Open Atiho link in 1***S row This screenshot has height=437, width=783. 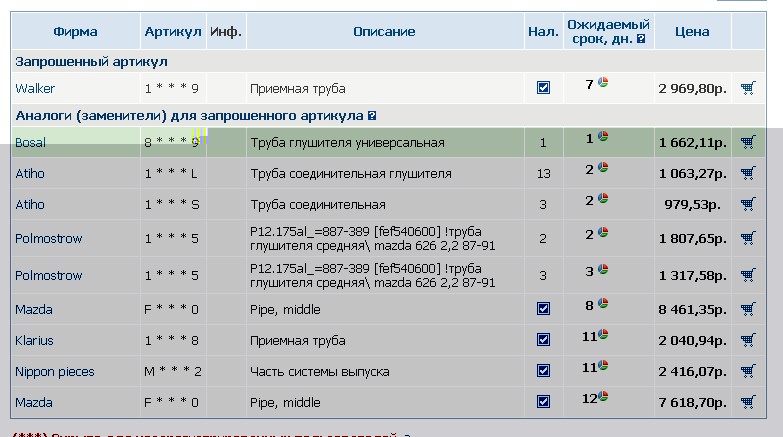(x=30, y=204)
